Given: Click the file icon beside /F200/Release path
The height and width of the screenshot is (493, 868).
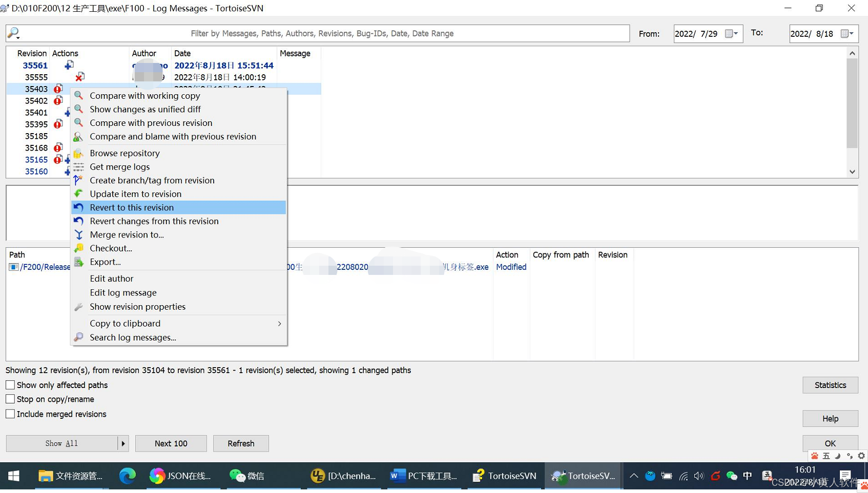Looking at the screenshot, I should (14, 267).
